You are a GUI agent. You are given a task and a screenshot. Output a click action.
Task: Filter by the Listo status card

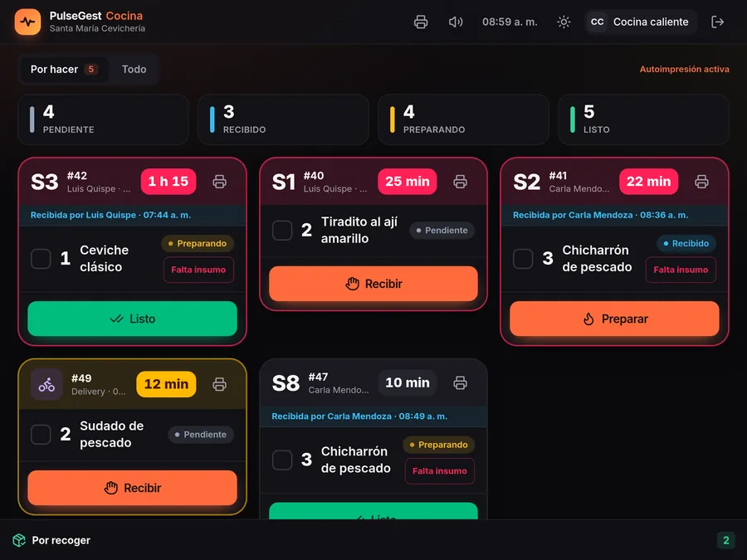[x=643, y=119]
